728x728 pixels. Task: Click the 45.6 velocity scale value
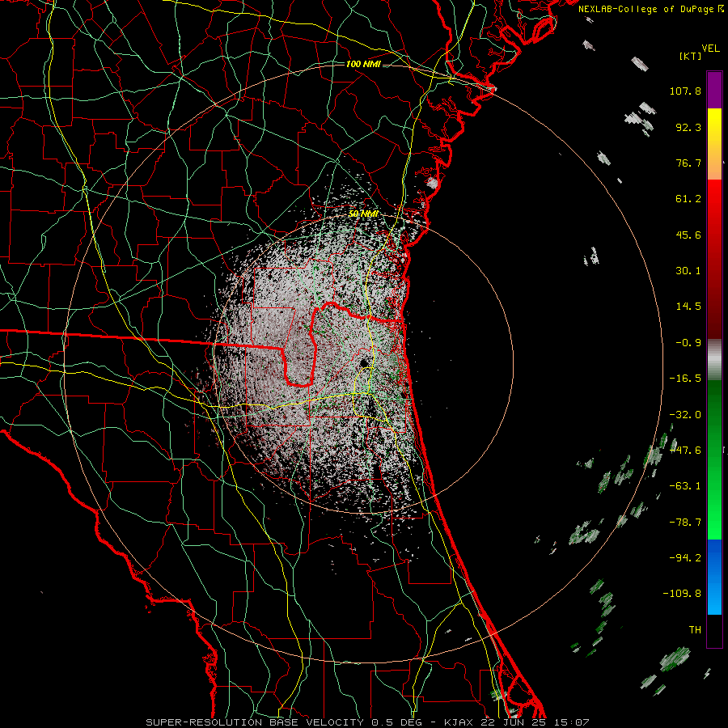[688, 235]
